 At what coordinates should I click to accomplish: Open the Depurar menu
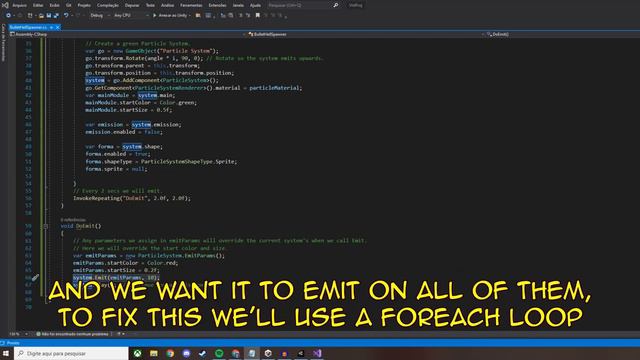[x=132, y=5]
